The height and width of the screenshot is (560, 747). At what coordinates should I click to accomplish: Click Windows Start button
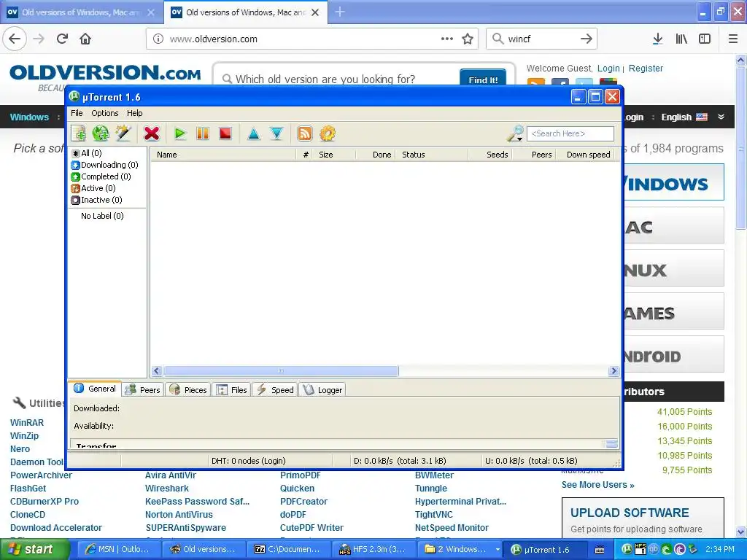tap(35, 550)
